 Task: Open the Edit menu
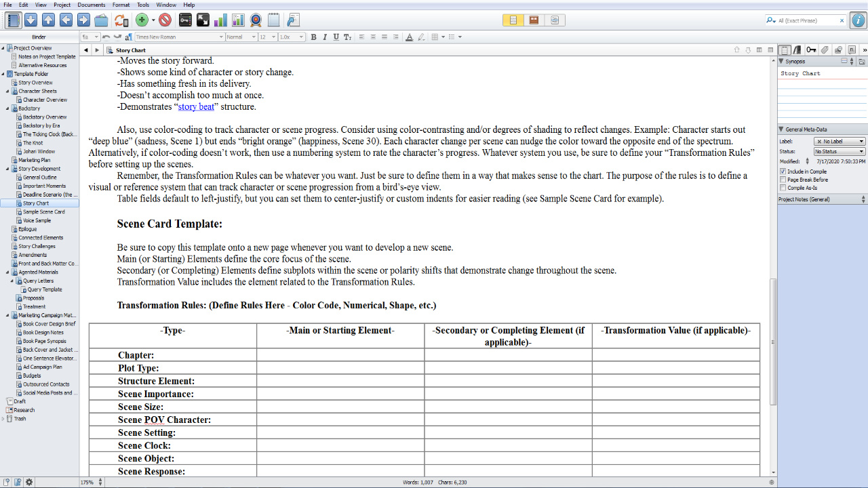tap(24, 5)
